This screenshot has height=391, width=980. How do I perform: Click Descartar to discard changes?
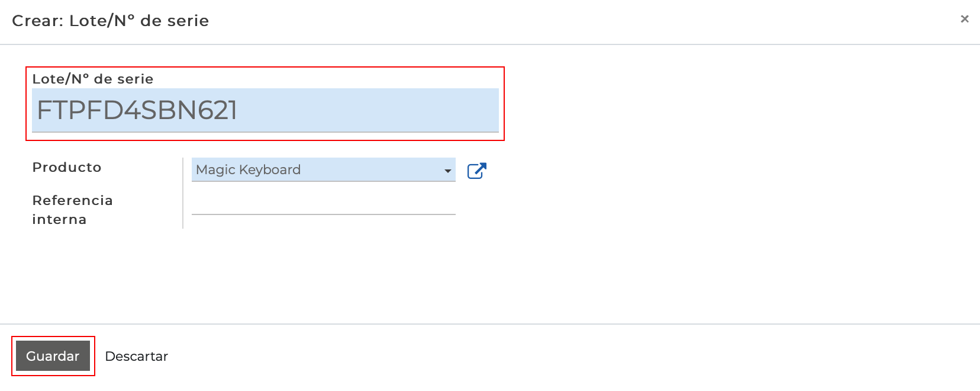[x=136, y=356]
